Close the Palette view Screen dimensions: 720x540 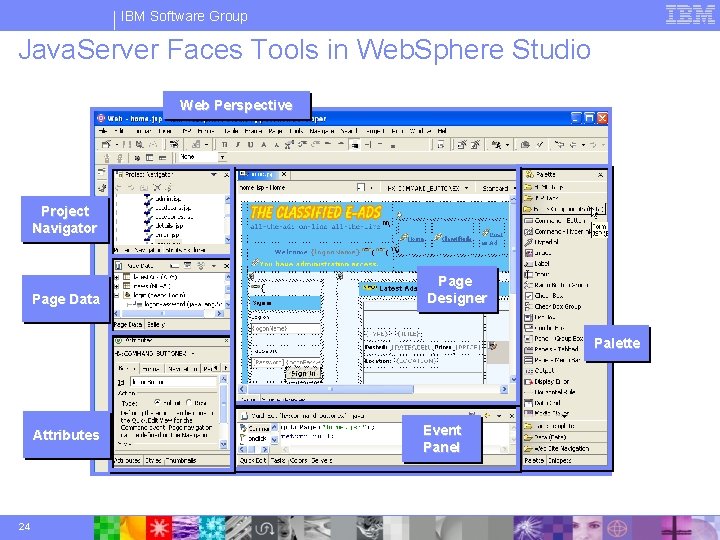tap(601, 175)
